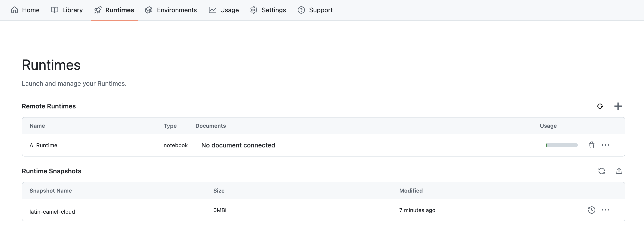Click the latin-camel-cloud snapshot name
Screen dimensions: 644x225
(52, 212)
